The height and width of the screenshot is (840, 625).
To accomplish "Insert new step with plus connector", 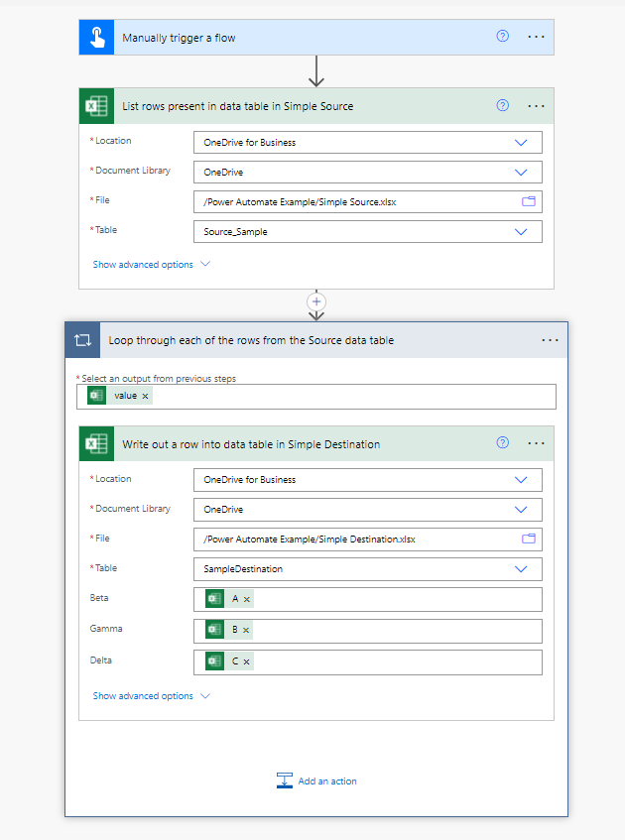I will point(316,301).
